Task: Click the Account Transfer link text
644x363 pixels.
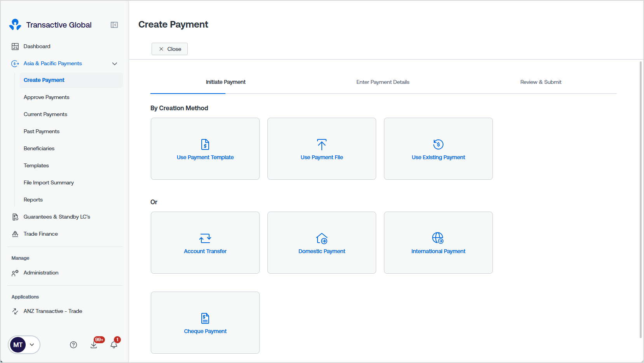Action: (205, 251)
